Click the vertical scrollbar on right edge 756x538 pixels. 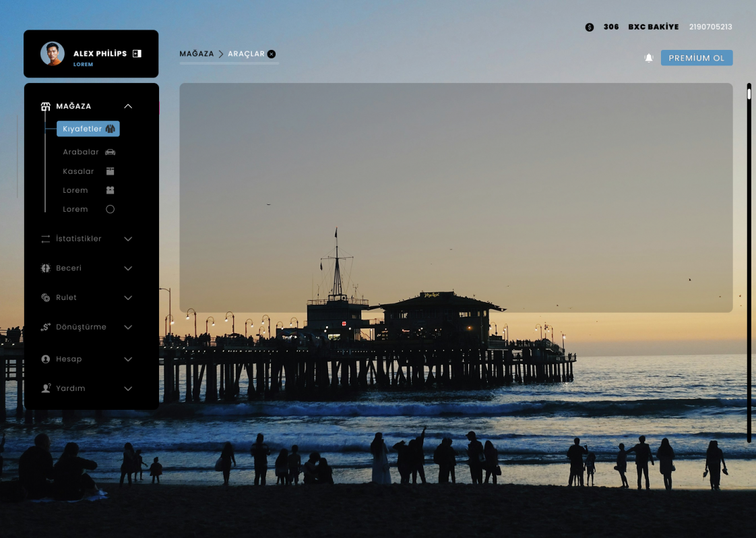coord(749,263)
